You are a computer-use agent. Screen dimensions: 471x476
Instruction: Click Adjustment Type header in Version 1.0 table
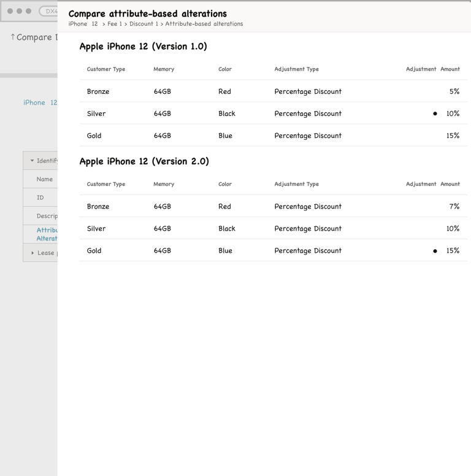pos(296,69)
